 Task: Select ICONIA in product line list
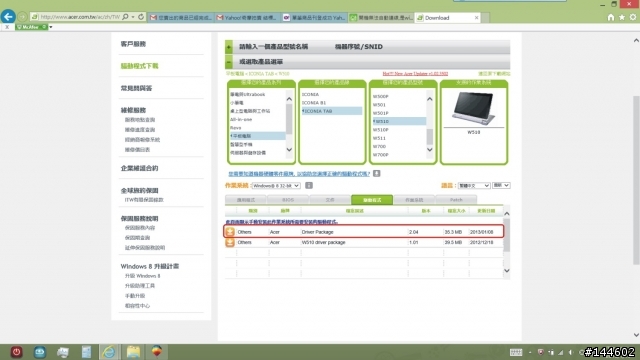311,94
